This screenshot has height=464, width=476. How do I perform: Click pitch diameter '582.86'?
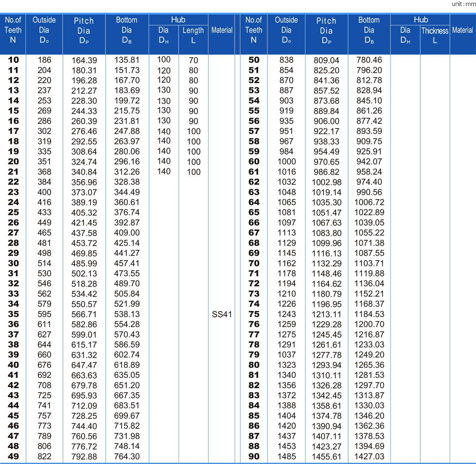[84, 325]
